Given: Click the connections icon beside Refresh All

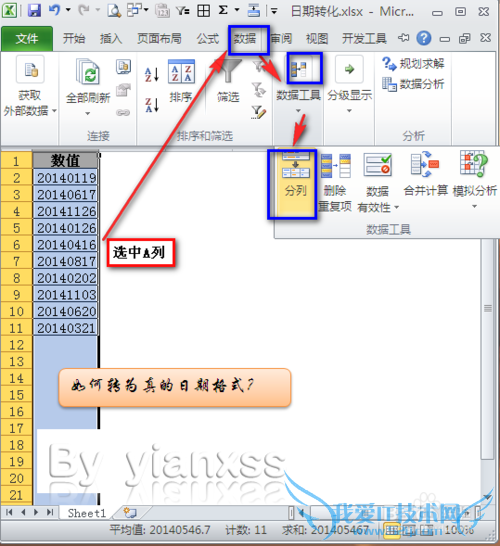Looking at the screenshot, I should pyautogui.click(x=124, y=67).
